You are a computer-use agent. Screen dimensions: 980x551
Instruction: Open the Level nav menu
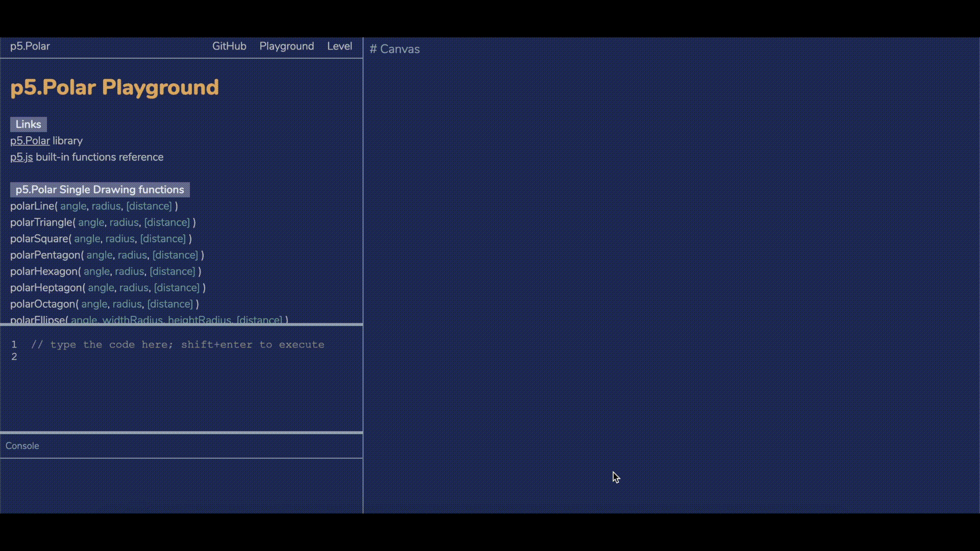pos(339,46)
